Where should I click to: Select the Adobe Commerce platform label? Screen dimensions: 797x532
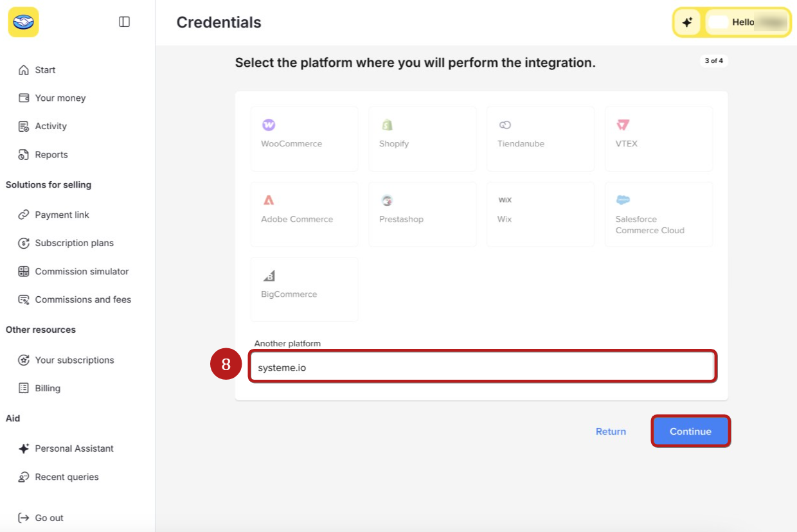coord(297,219)
